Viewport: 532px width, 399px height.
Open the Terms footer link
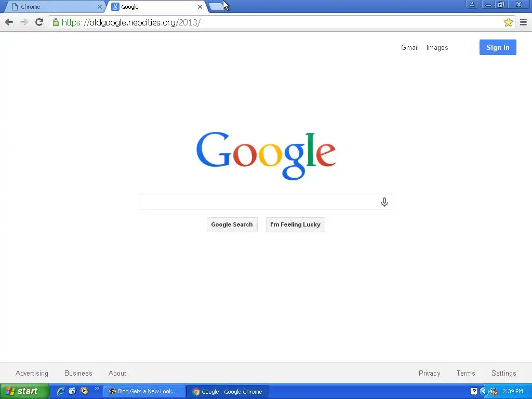465,373
